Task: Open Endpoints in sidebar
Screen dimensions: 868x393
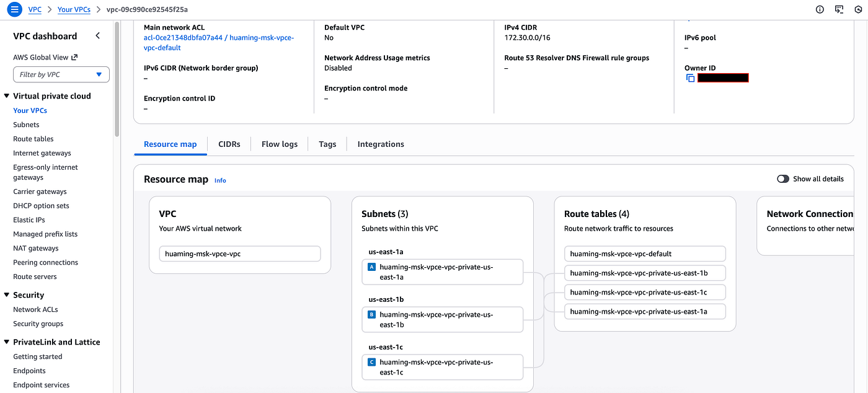Action: click(x=29, y=371)
